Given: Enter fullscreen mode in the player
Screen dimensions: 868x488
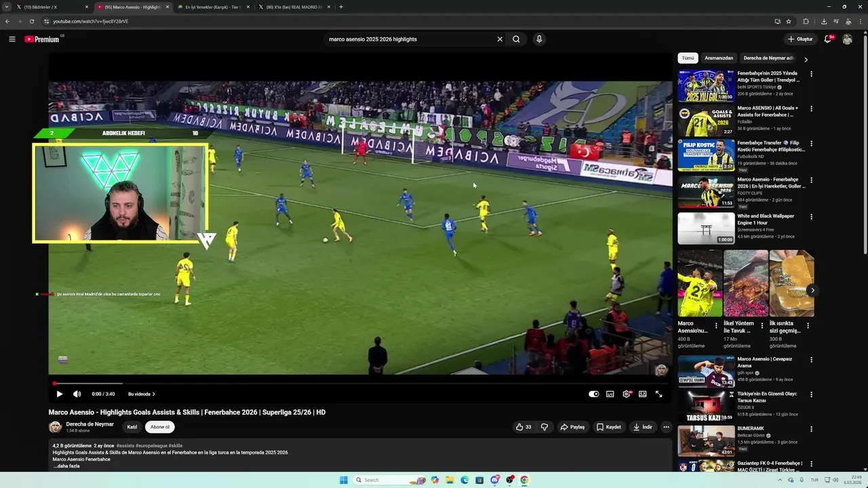Looking at the screenshot, I should (658, 394).
